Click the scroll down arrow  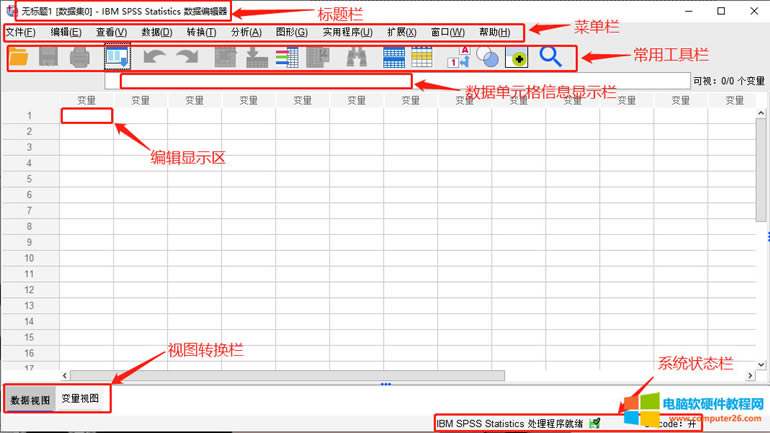pos(761,365)
